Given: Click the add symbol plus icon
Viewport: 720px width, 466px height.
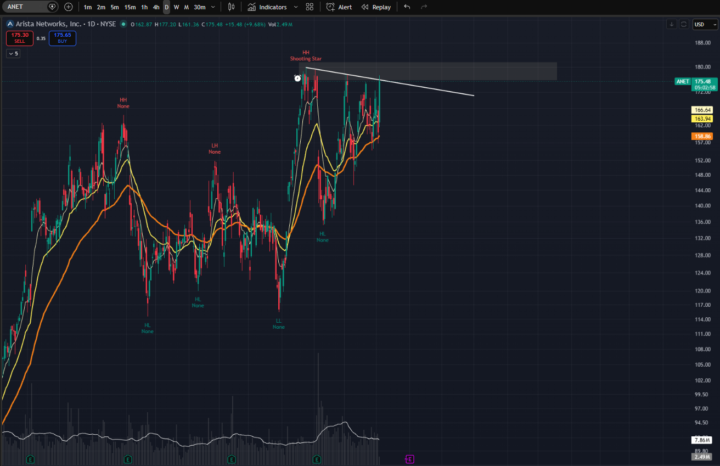Looking at the screenshot, I should coord(68,7).
